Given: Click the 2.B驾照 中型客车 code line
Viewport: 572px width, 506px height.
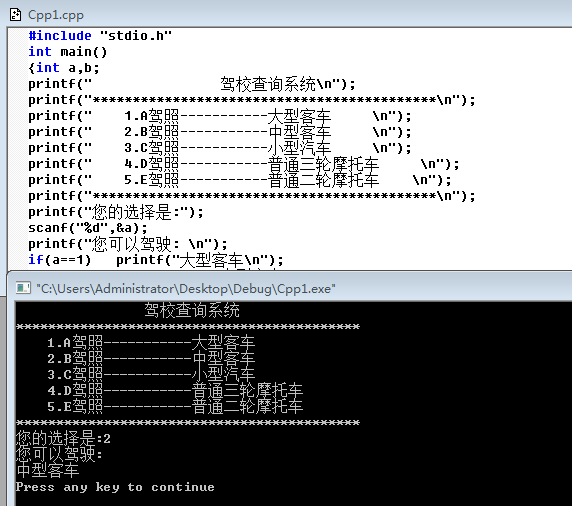Looking at the screenshot, I should tap(220, 132).
